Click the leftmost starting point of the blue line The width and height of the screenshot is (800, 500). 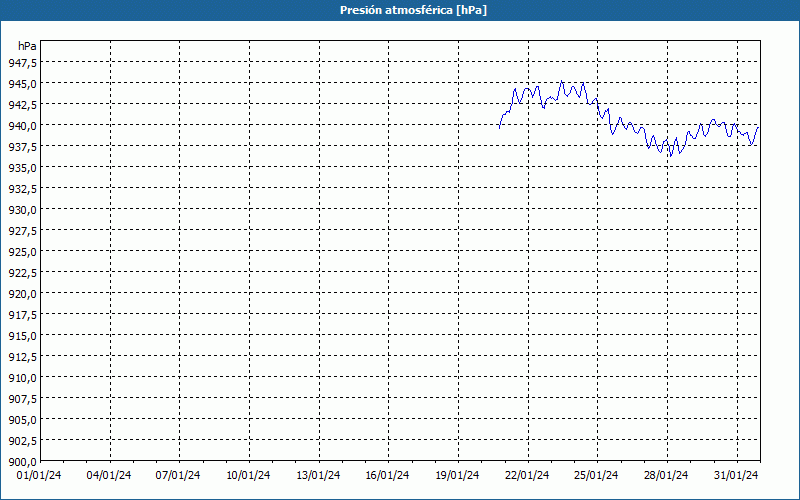click(499, 128)
